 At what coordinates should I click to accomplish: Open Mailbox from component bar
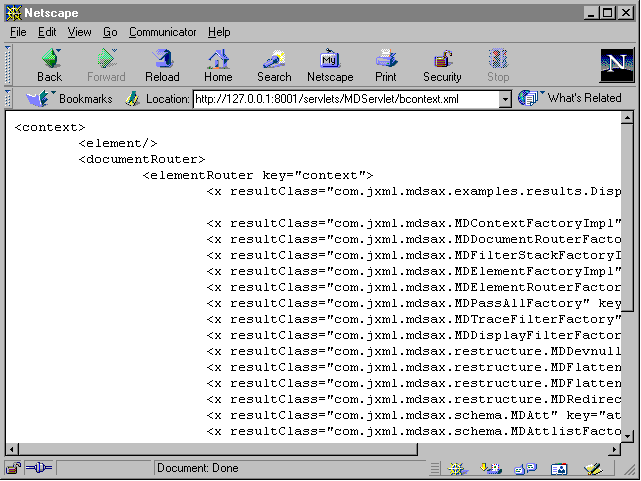491,468
